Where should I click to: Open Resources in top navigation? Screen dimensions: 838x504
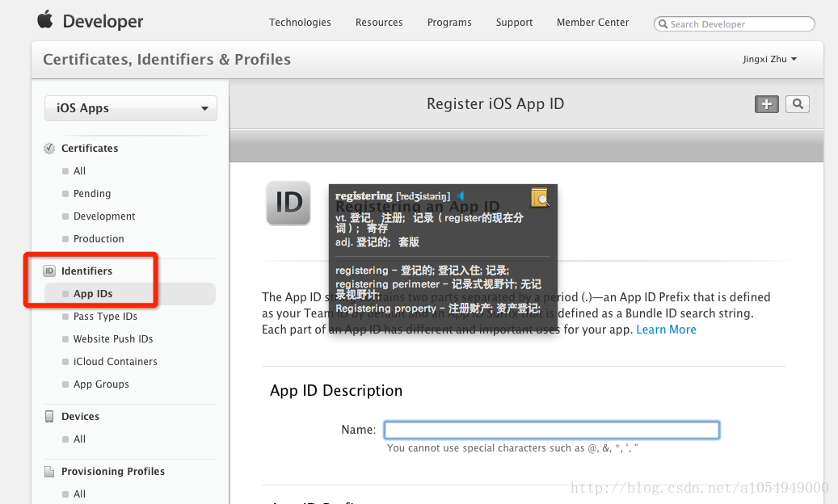[x=379, y=23]
